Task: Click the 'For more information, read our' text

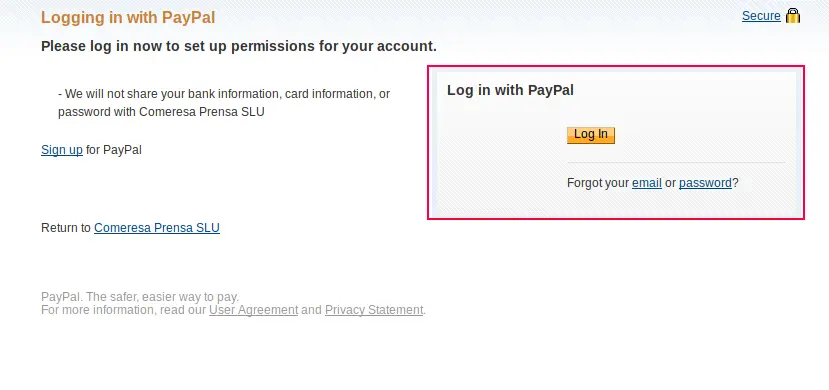Action: [123, 310]
